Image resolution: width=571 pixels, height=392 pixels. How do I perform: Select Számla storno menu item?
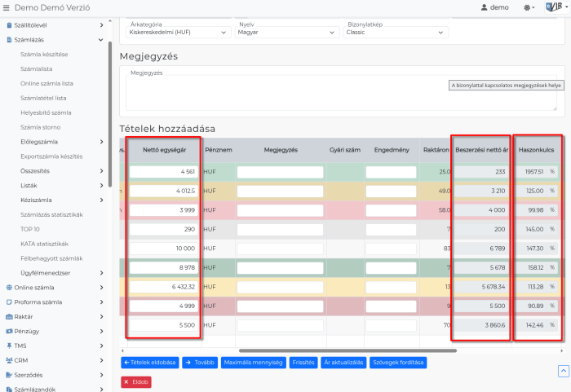[41, 127]
